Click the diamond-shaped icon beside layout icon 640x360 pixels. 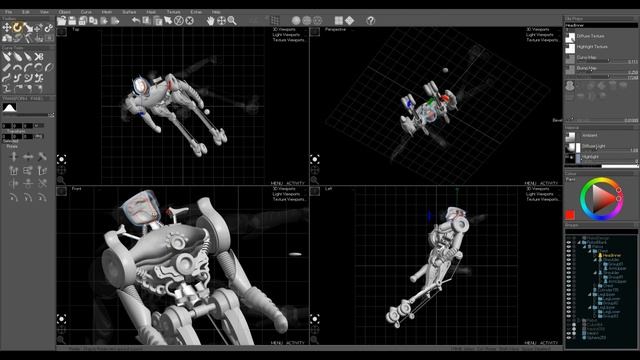(x=349, y=20)
